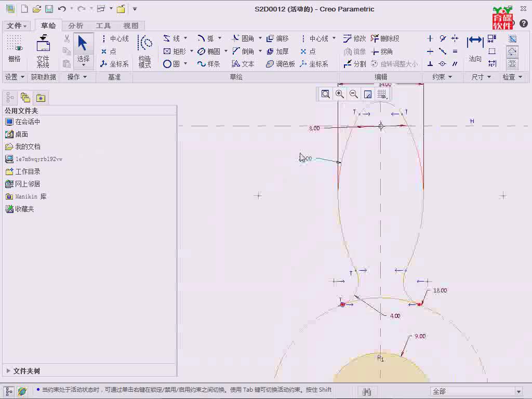Open the 约束 group dropdown
This screenshot has width=532, height=399.
[442, 77]
